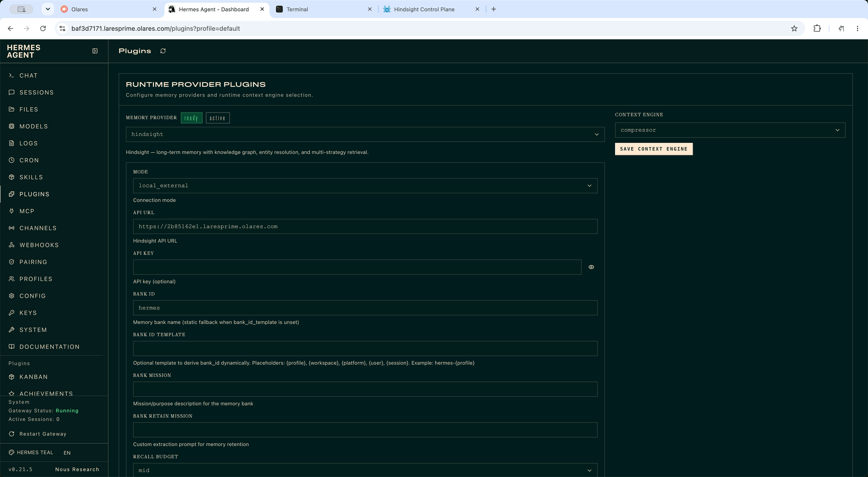This screenshot has height=477, width=868.
Task: Open the Context Engine compressor dropdown
Action: (x=730, y=130)
